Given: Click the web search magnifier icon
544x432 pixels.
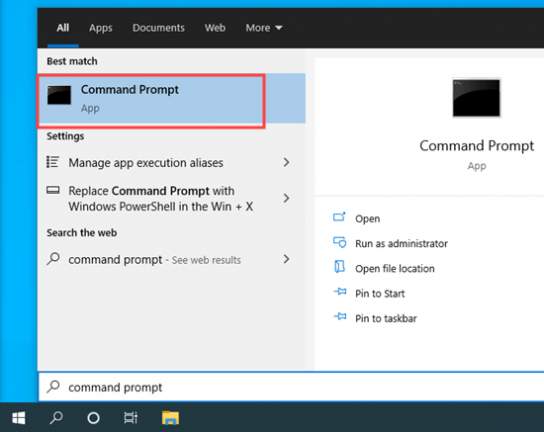Looking at the screenshot, I should tap(53, 259).
